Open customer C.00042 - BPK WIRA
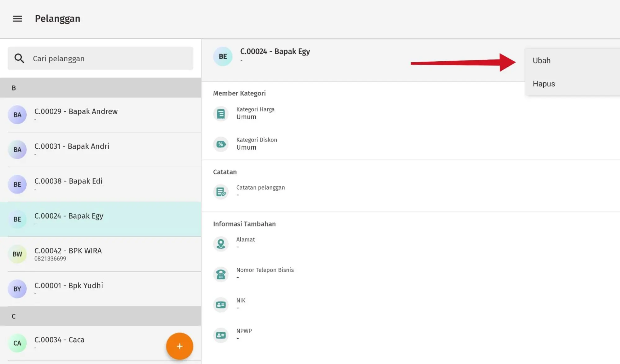The image size is (620, 364). pos(100,254)
